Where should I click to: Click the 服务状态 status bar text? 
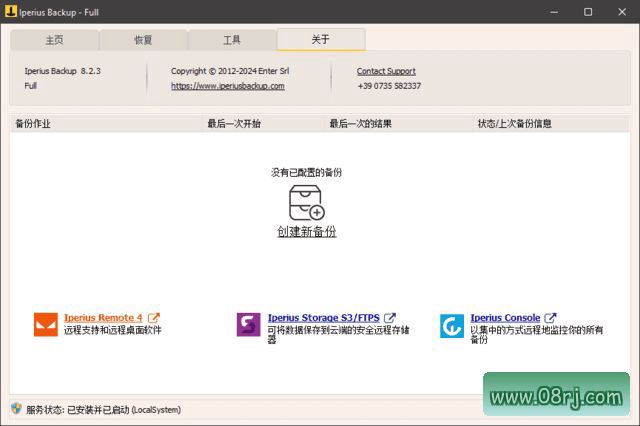click(104, 410)
